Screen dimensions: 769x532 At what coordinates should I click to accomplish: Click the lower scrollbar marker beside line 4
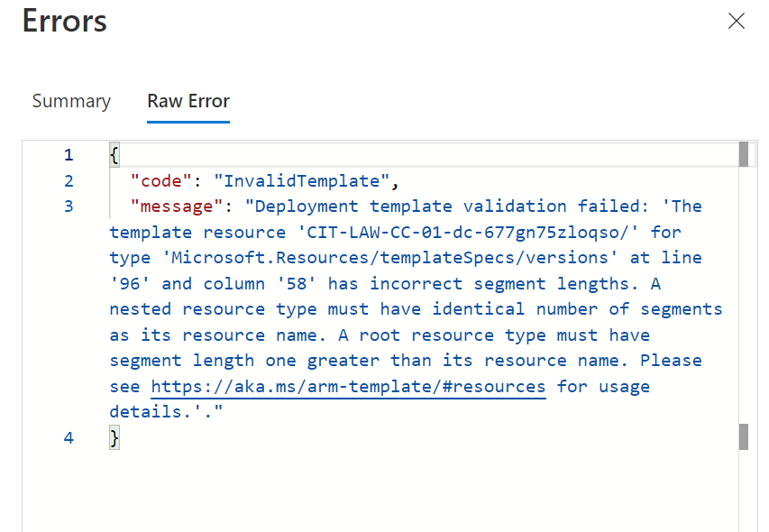coord(744,436)
